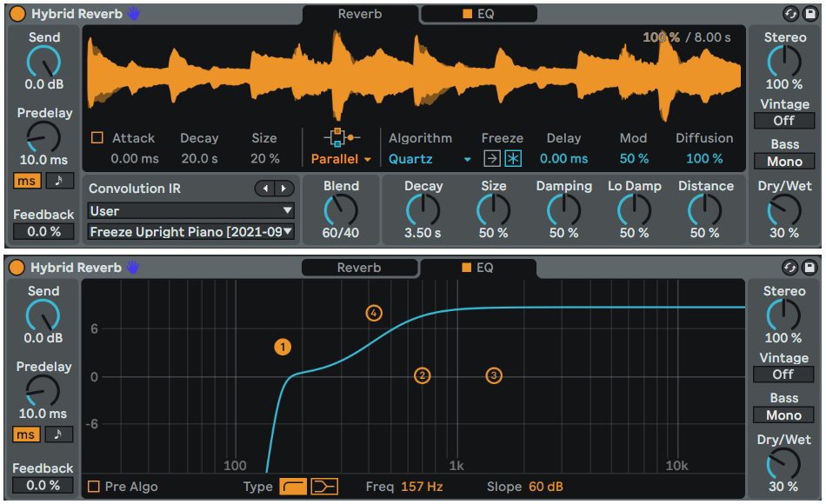Click the Stereo knob in top device
The height and width of the screenshot is (504, 826).
tap(784, 62)
